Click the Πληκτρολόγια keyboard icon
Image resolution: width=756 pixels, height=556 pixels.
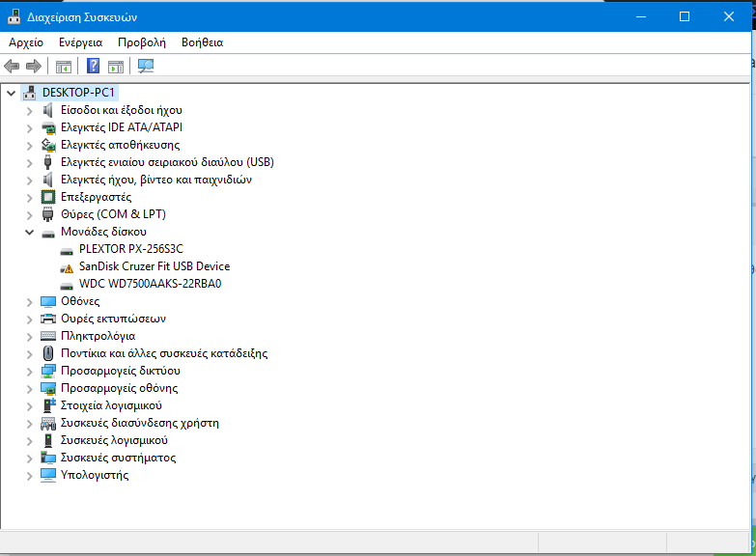pos(48,336)
